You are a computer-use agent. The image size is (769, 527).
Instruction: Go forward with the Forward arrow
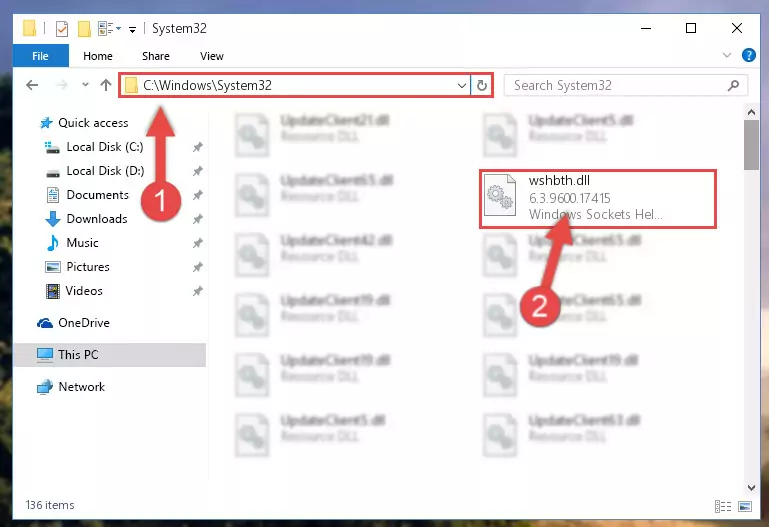coord(61,85)
